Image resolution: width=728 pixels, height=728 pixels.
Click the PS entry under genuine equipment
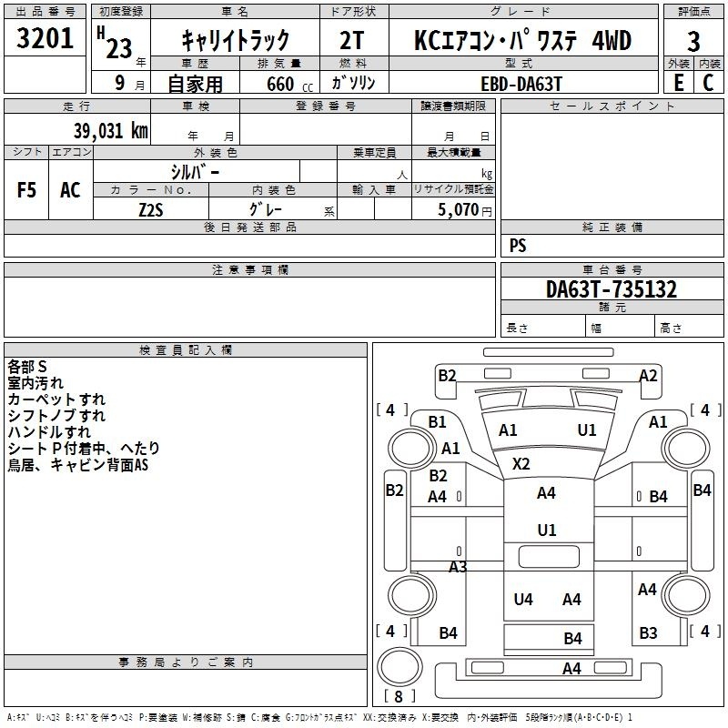point(518,246)
